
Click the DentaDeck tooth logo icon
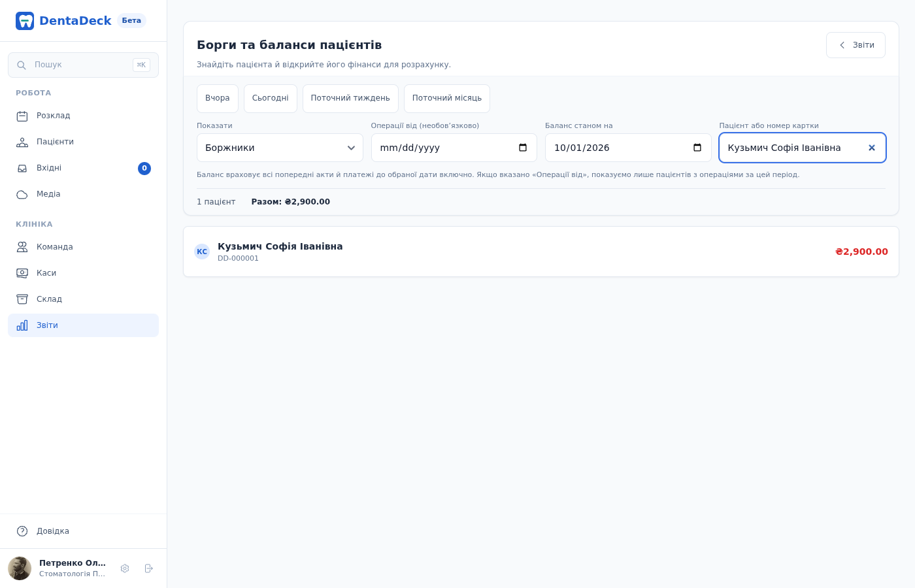coord(25,21)
